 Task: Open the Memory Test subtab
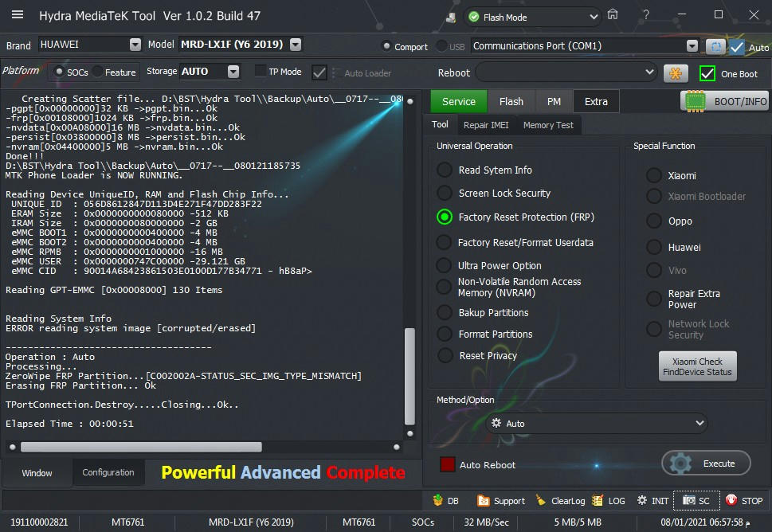(548, 125)
